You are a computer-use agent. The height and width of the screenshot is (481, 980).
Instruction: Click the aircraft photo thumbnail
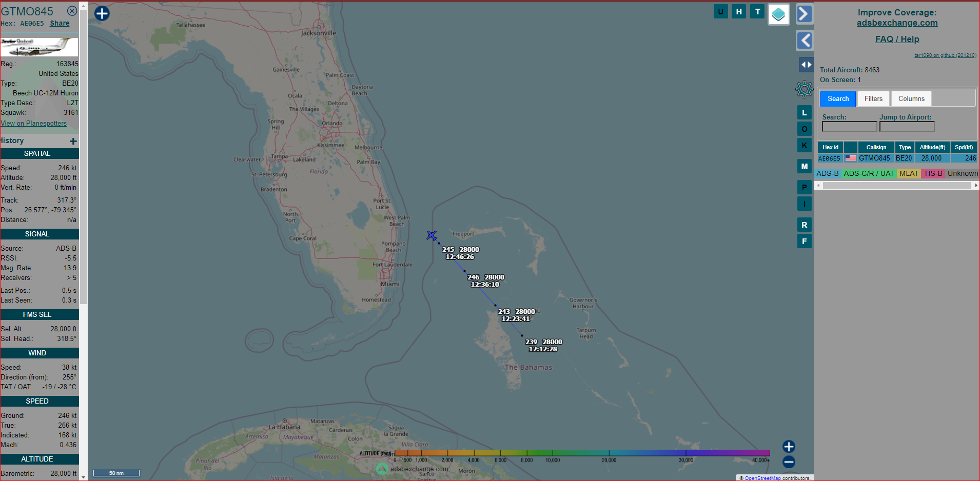(x=40, y=47)
